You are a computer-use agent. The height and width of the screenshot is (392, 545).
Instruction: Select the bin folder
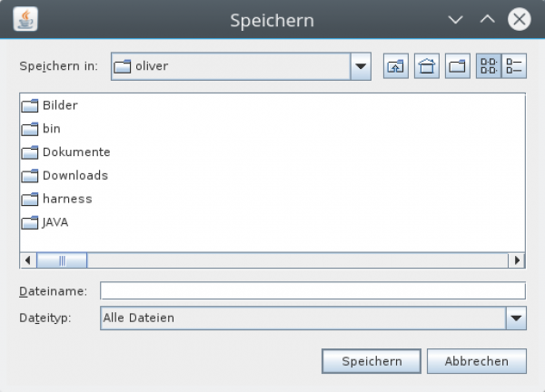coord(51,129)
